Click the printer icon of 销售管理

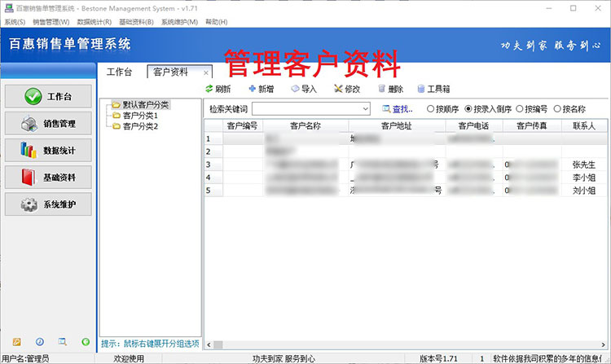coord(29,124)
